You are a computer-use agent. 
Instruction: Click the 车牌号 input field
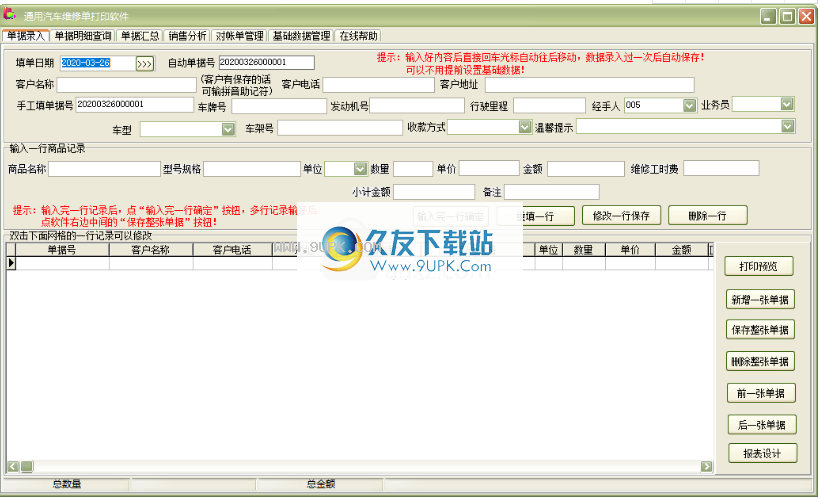[279, 106]
